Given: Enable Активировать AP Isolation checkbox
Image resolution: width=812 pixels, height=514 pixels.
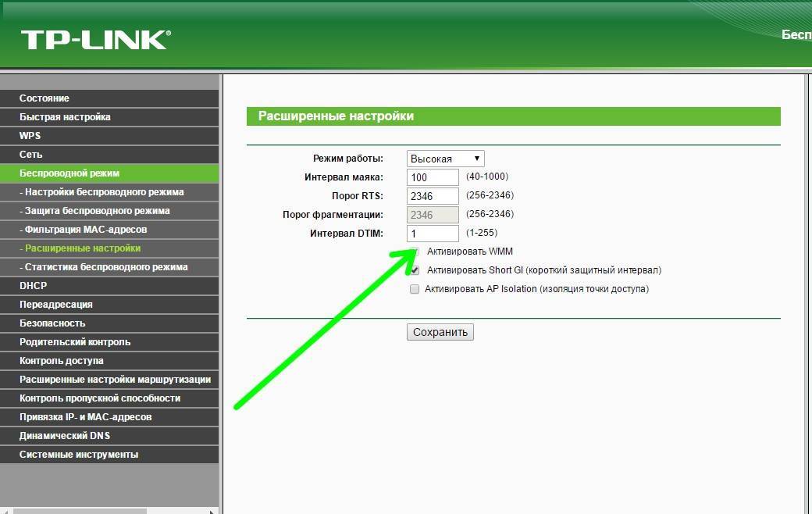Looking at the screenshot, I should 415,289.
